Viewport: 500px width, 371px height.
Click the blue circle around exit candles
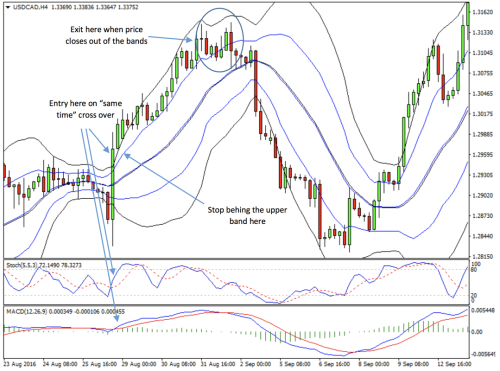pyautogui.click(x=219, y=40)
